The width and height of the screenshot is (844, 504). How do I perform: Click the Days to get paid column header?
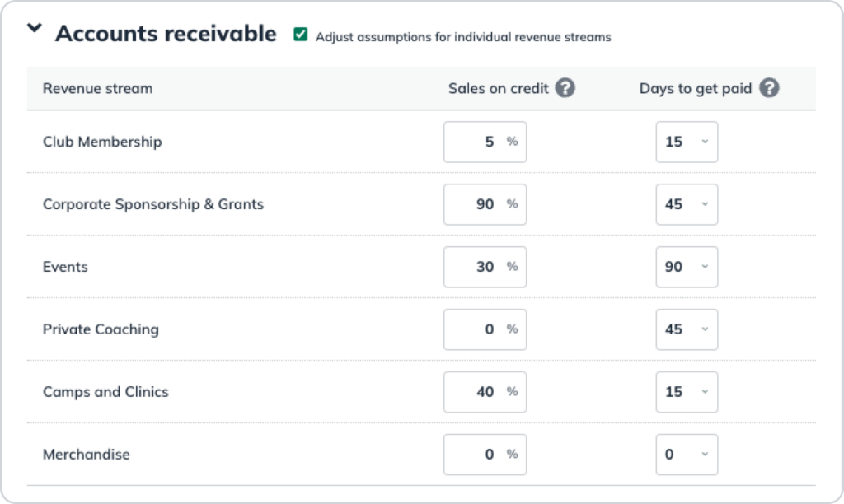[x=696, y=88]
